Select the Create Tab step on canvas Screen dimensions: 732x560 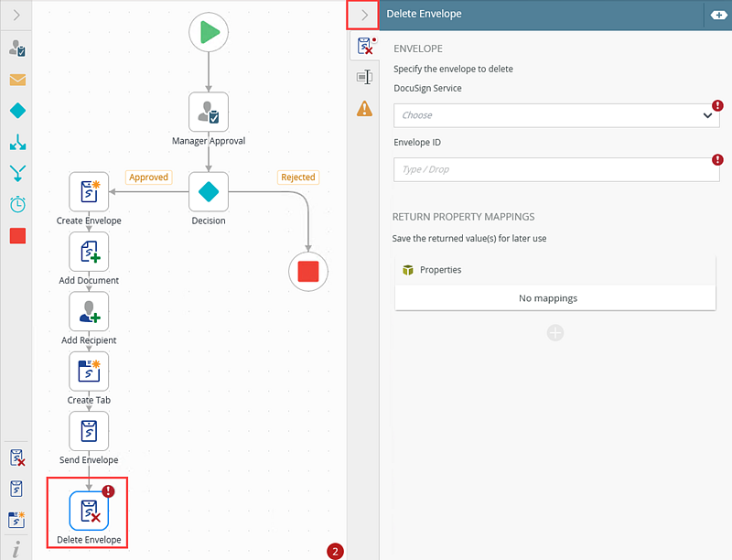(89, 372)
